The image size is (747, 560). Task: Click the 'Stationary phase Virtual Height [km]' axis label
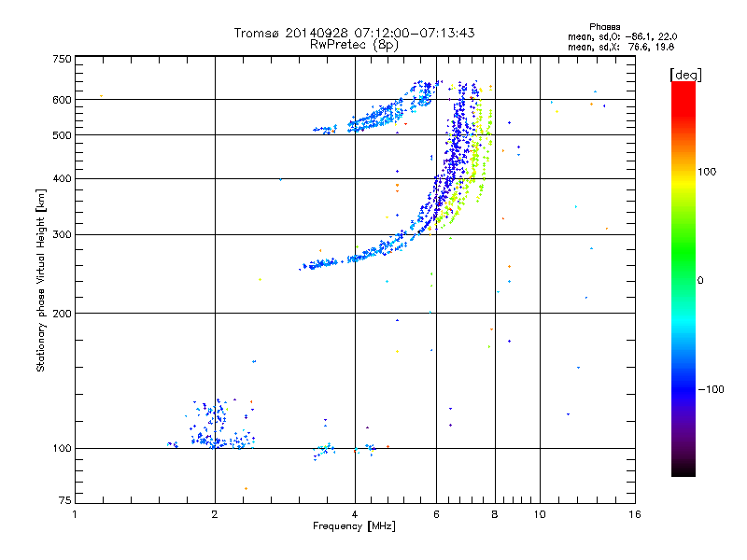click(41, 280)
